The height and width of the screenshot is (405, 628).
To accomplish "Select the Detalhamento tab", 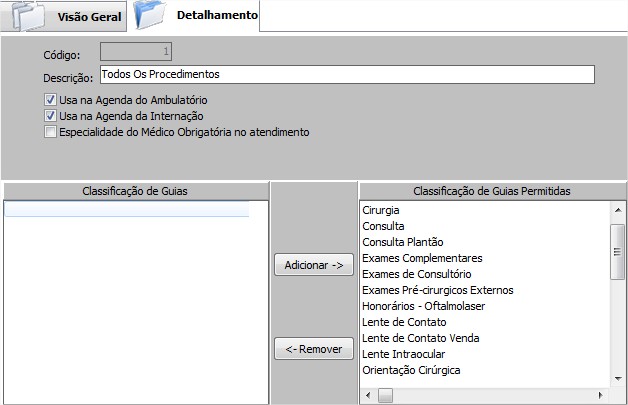I will (216, 16).
